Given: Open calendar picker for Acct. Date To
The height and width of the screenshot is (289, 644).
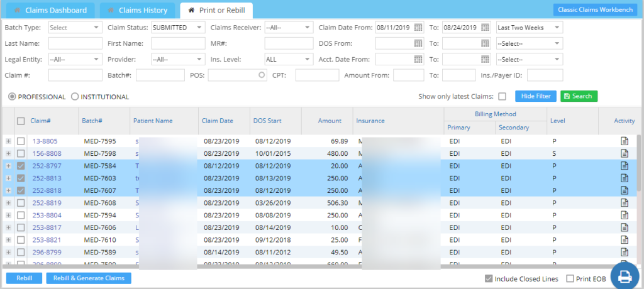Looking at the screenshot, I should [x=485, y=59].
